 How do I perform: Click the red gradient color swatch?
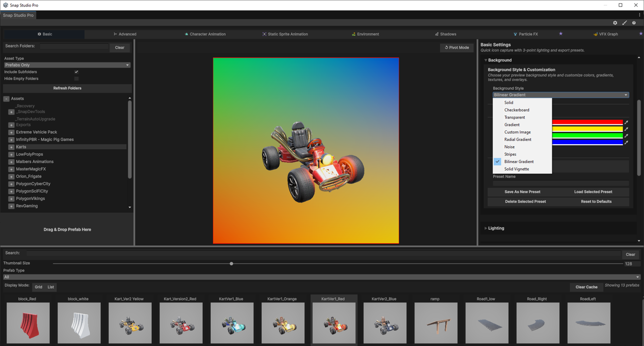pos(587,122)
